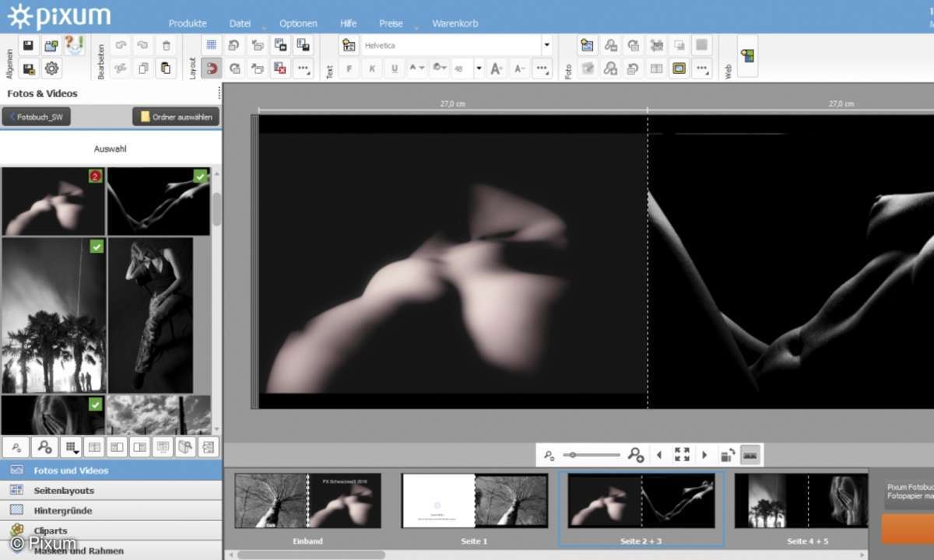Toggle the magnet snap icon

click(x=211, y=68)
